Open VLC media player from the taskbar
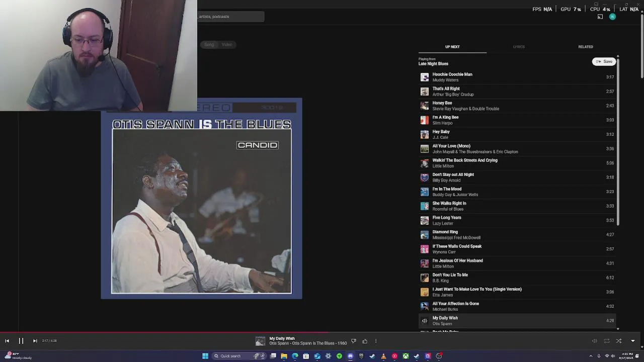 point(383,356)
